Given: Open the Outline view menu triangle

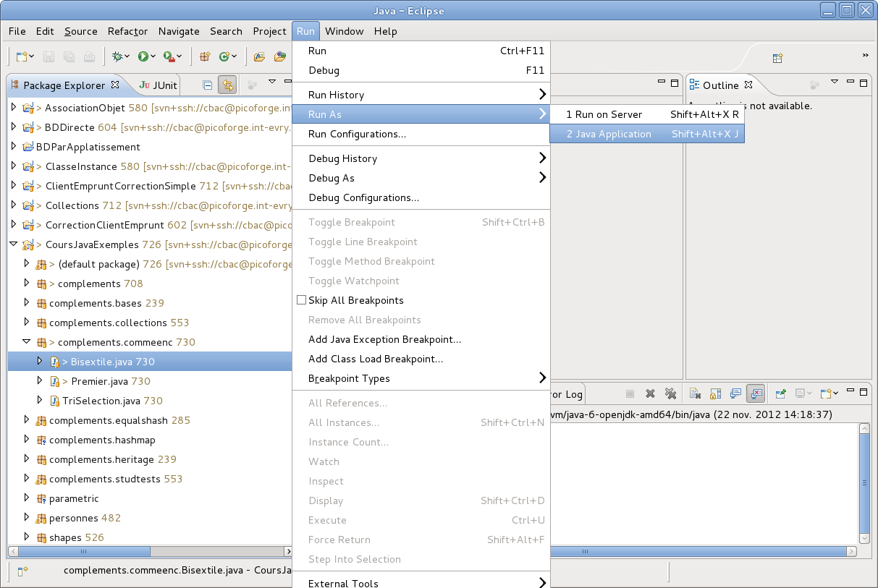Looking at the screenshot, I should (x=835, y=82).
